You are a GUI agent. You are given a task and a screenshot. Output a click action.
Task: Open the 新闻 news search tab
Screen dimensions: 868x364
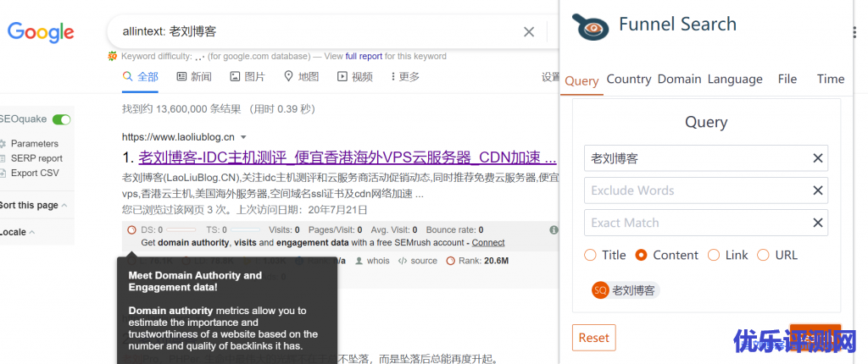tap(194, 77)
